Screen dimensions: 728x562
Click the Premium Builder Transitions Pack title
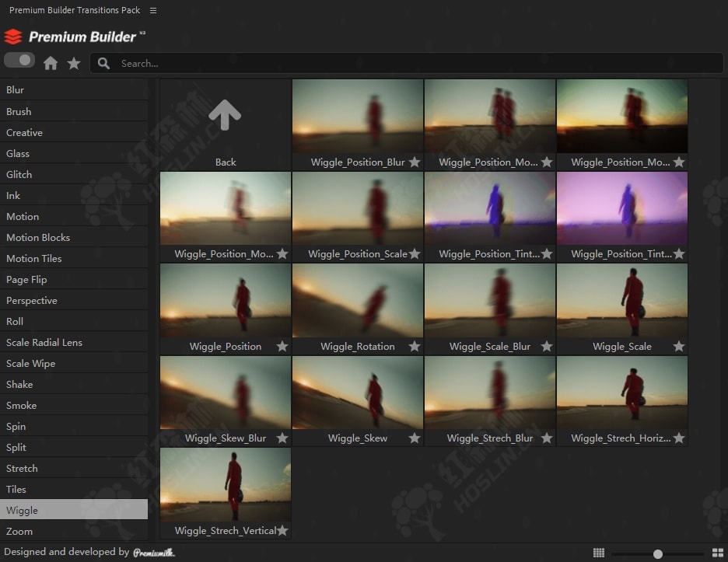click(x=75, y=10)
